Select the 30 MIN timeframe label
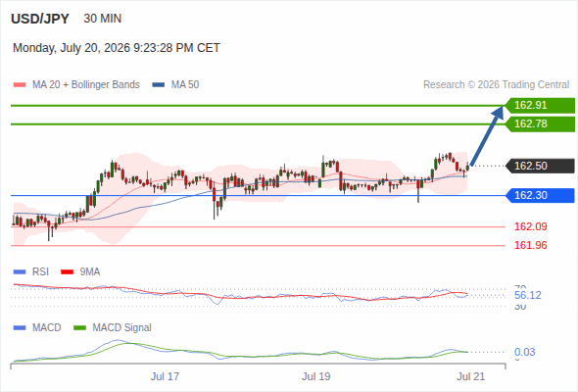578x392 pixels. [103, 19]
